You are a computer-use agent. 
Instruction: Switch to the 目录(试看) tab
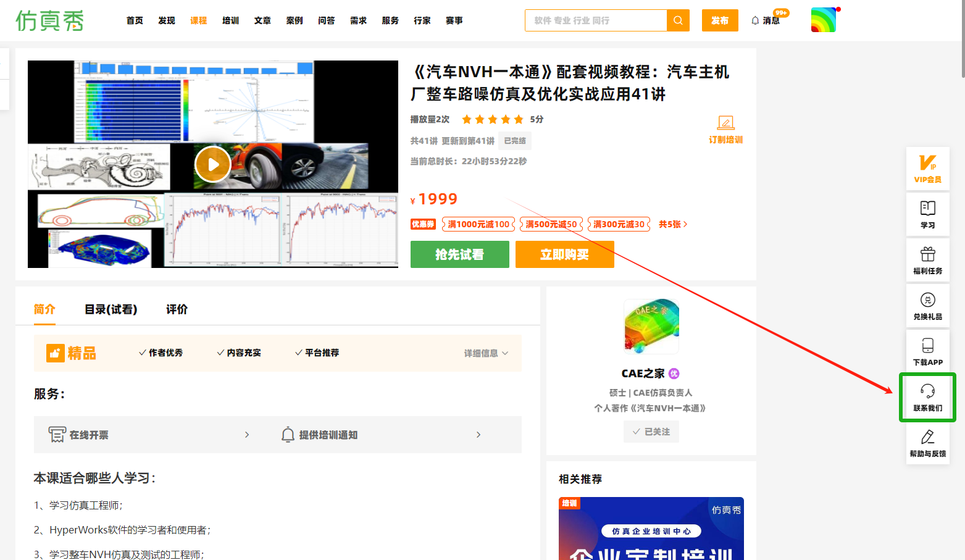point(111,309)
